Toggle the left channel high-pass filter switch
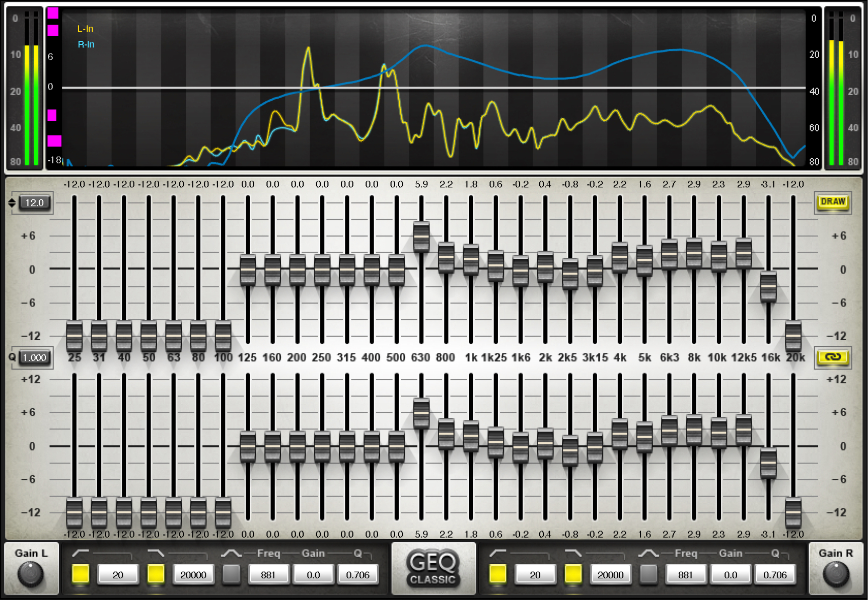Image resolution: width=868 pixels, height=600 pixels. 81,574
